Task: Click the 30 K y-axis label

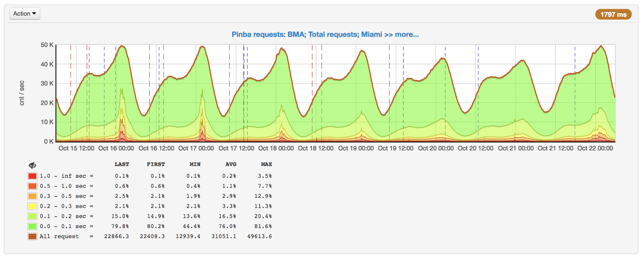Action: [47, 83]
